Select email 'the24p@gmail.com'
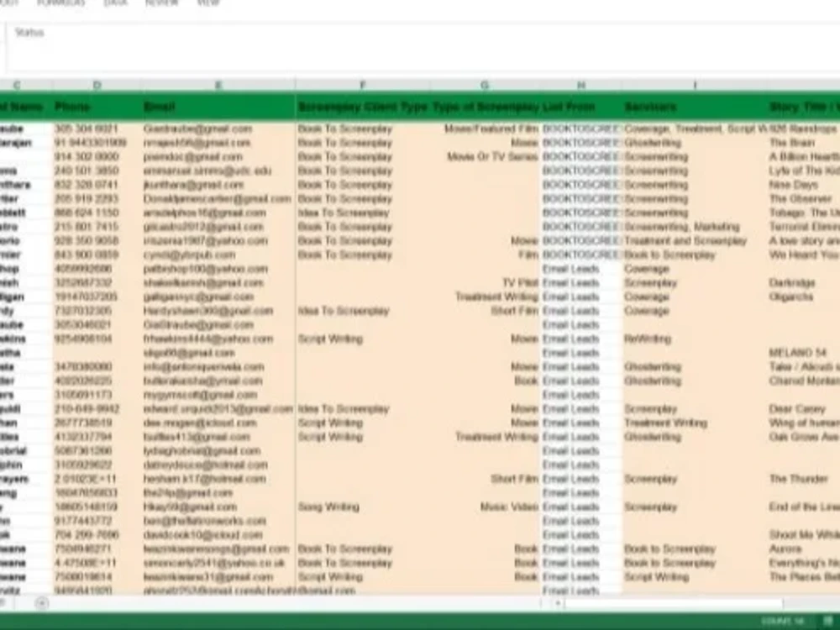The height and width of the screenshot is (630, 840). [218, 493]
